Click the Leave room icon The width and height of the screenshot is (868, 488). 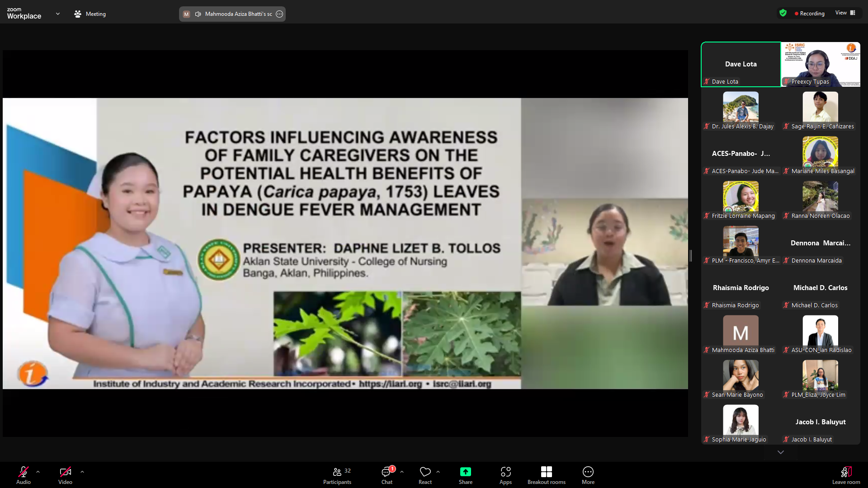point(846,473)
